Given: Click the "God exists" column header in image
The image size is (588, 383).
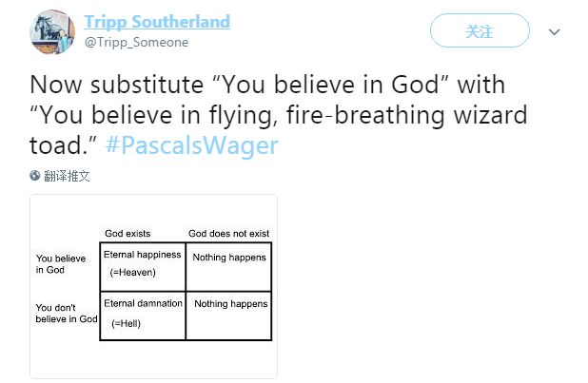Looking at the screenshot, I should click(x=127, y=234).
